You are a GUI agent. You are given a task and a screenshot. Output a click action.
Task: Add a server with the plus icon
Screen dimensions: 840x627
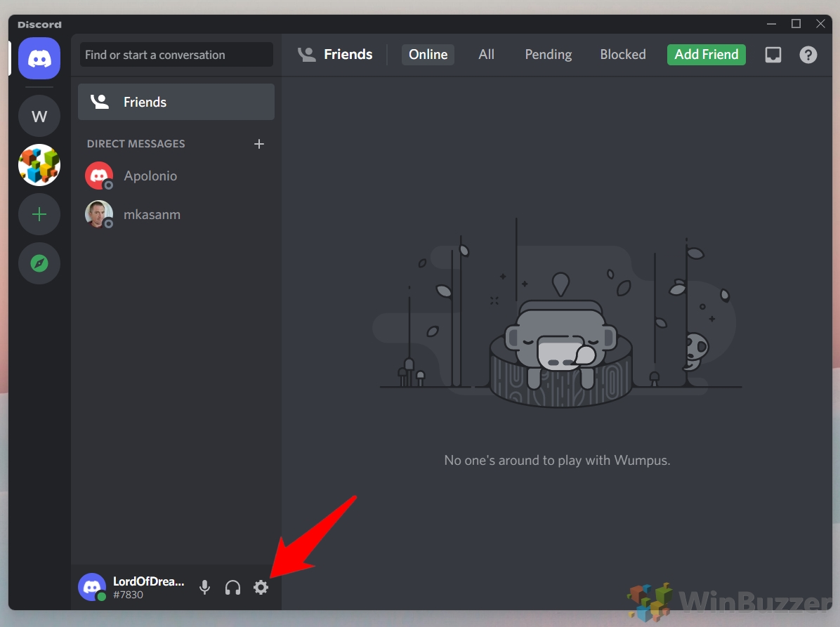[39, 215]
